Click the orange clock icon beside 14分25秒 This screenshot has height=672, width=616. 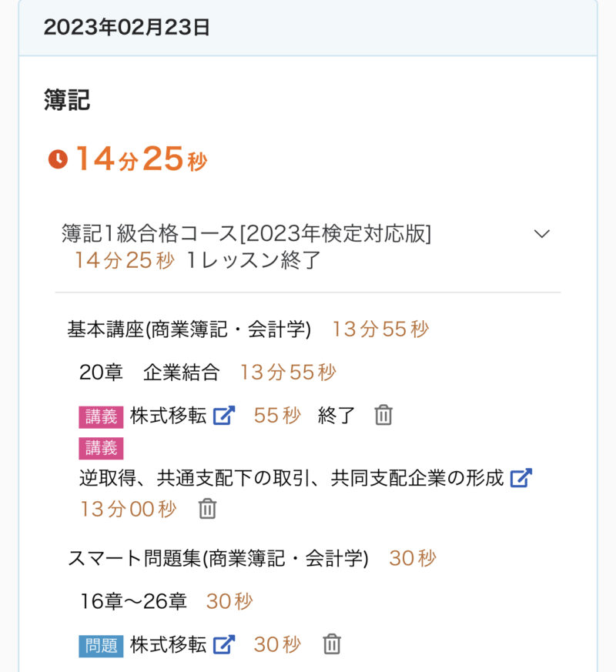[58, 159]
